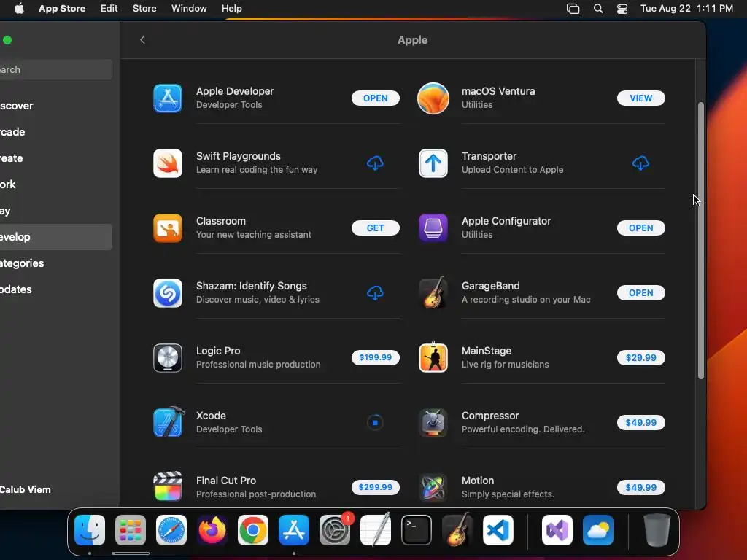Download Shazam via cloud icon
The height and width of the screenshot is (560, 747).
point(376,293)
